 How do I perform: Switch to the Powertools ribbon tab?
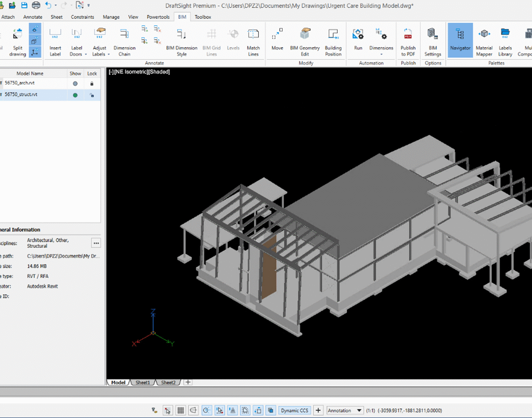point(158,17)
